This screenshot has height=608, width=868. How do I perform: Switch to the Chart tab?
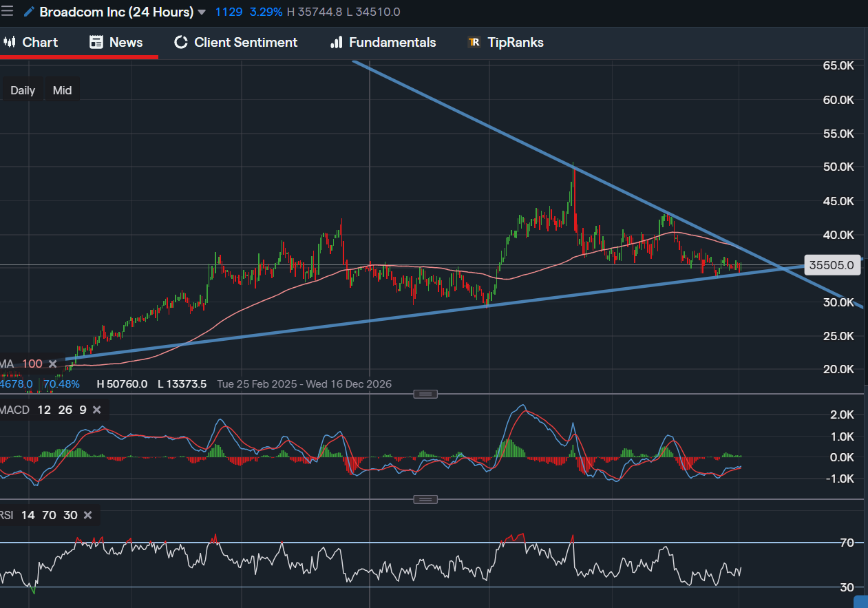click(30, 42)
